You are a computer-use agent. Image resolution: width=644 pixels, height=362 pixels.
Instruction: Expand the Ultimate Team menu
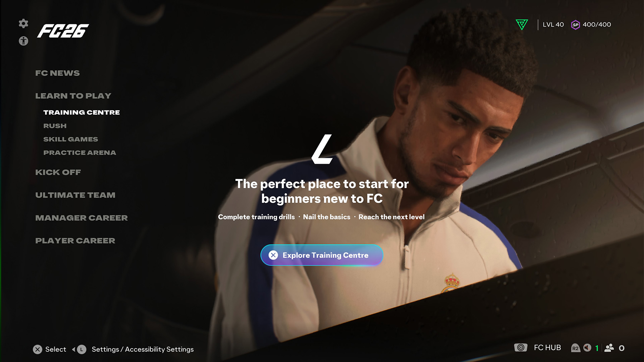(75, 195)
